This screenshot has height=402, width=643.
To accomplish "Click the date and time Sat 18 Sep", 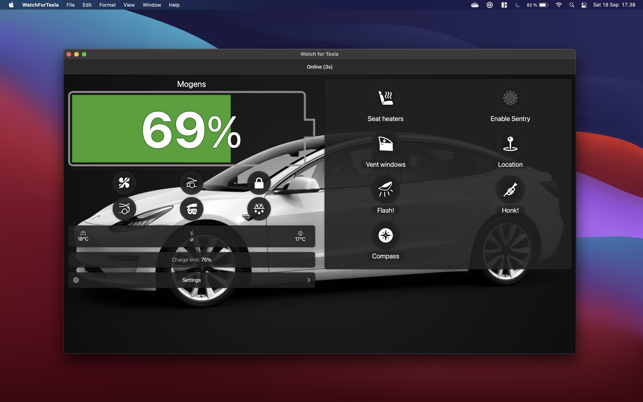I will coord(614,5).
